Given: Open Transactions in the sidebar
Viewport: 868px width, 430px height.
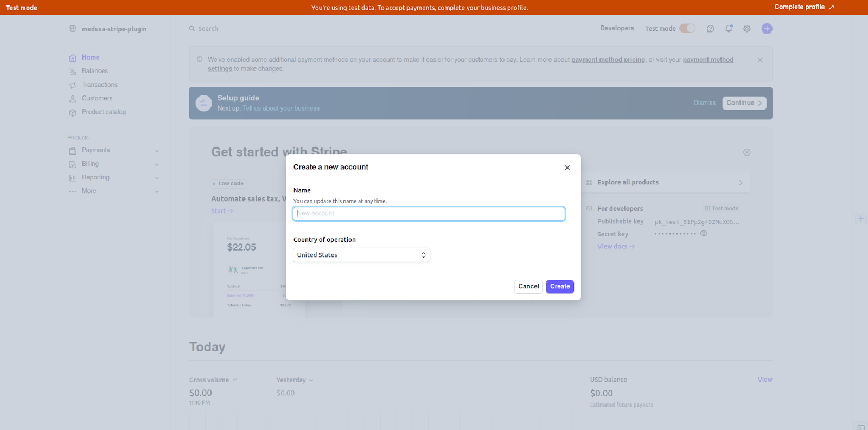Looking at the screenshot, I should click(100, 85).
